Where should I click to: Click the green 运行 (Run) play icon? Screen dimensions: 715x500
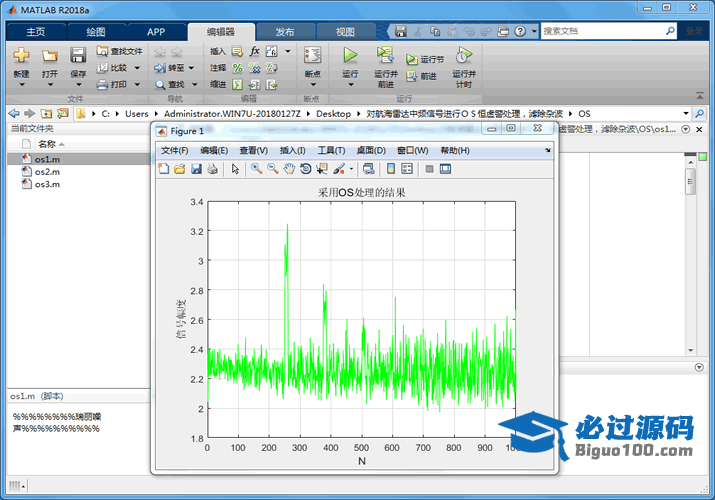pos(350,55)
